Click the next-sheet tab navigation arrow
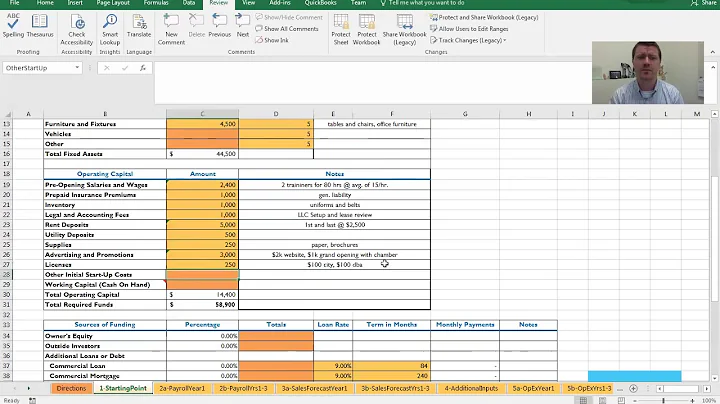Image resolution: width=720 pixels, height=404 pixels. (x=28, y=388)
